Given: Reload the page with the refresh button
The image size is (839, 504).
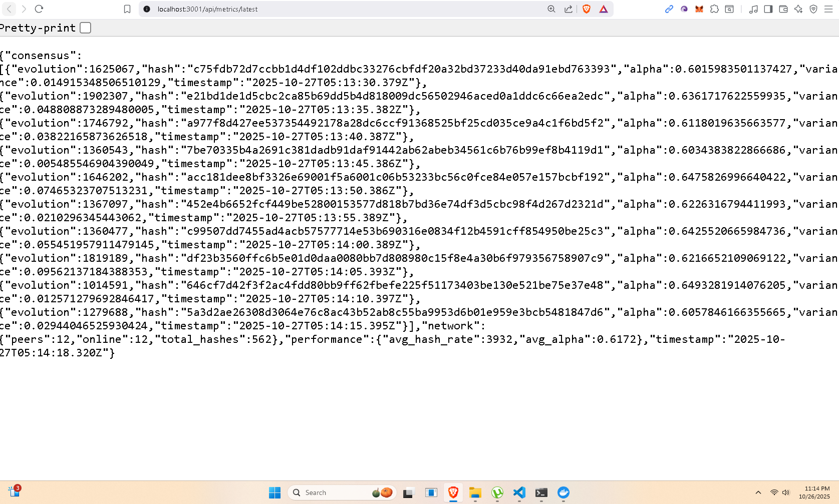Looking at the screenshot, I should pyautogui.click(x=39, y=9).
